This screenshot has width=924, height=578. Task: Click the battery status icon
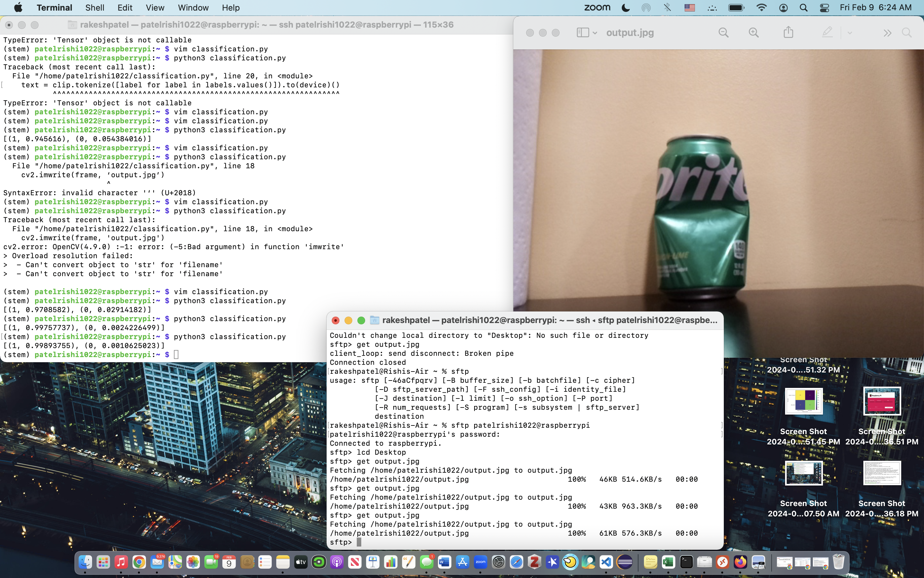click(x=736, y=8)
